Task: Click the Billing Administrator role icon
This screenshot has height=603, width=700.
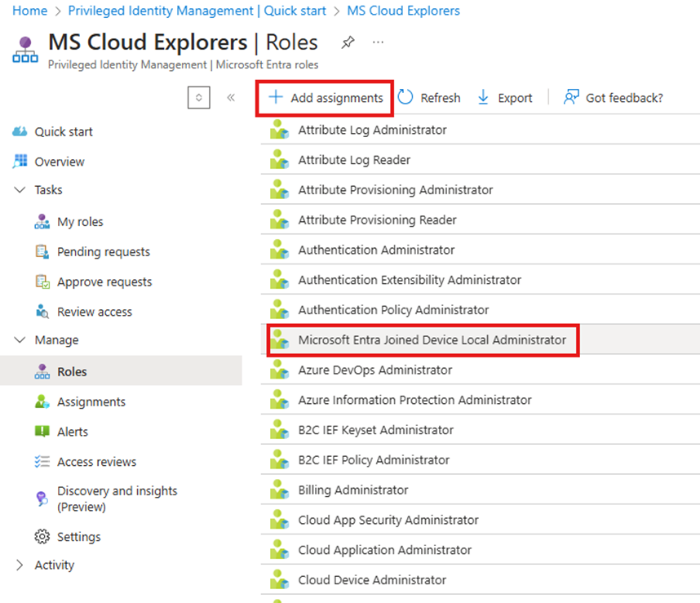Action: click(280, 490)
